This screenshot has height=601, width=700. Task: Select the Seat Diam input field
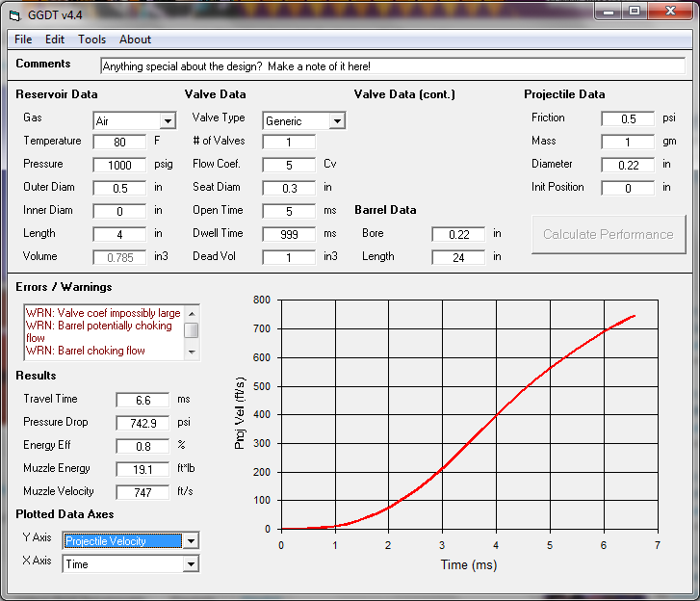[288, 188]
